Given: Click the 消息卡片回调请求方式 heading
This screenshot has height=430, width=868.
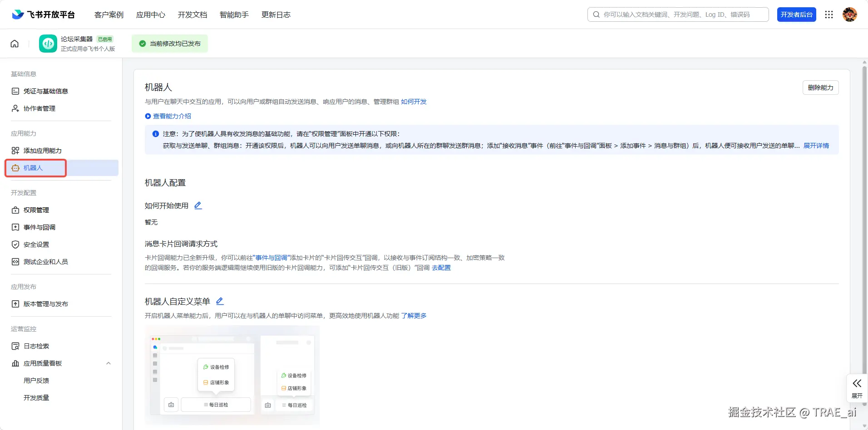Looking at the screenshot, I should point(181,244).
